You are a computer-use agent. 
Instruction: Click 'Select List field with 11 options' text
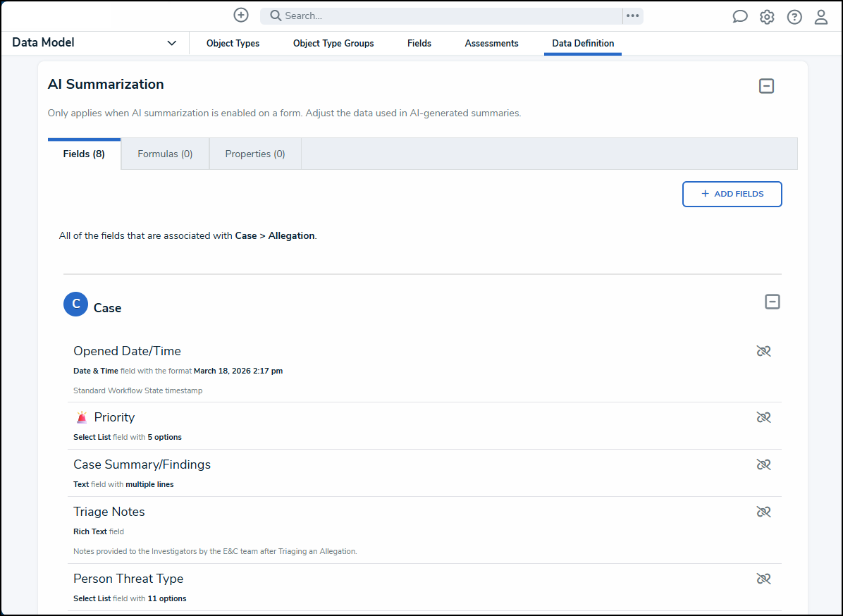(130, 598)
